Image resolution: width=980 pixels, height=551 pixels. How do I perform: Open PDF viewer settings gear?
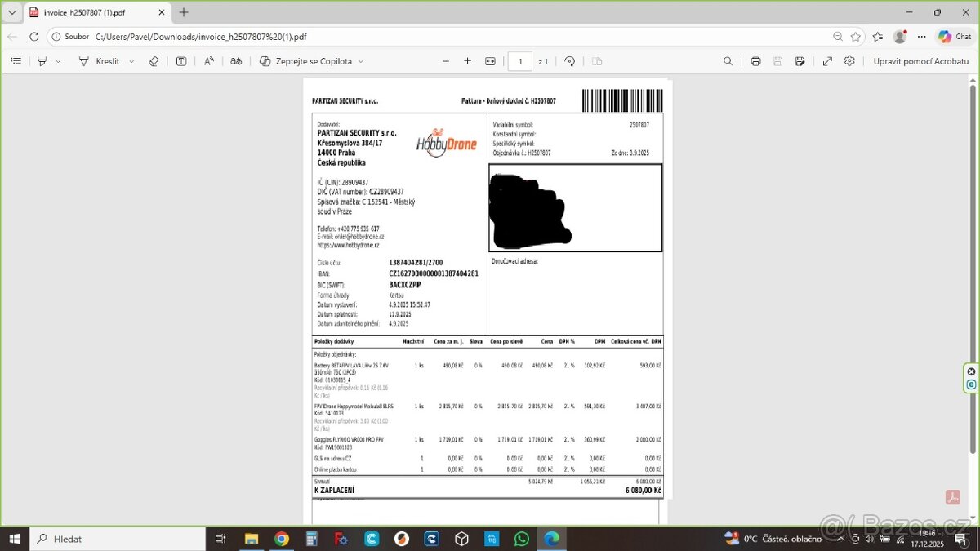tap(849, 61)
